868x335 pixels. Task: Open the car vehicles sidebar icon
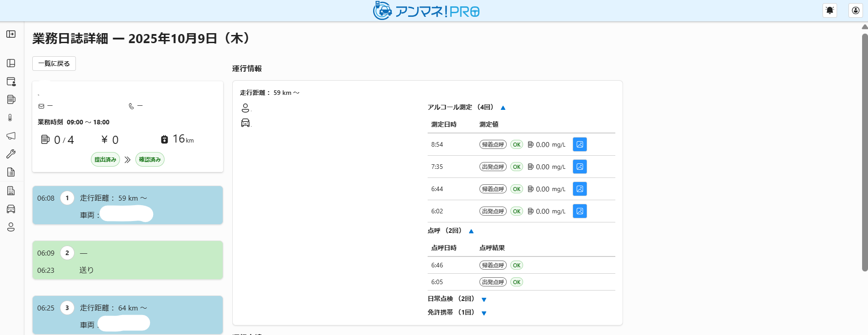point(11,209)
